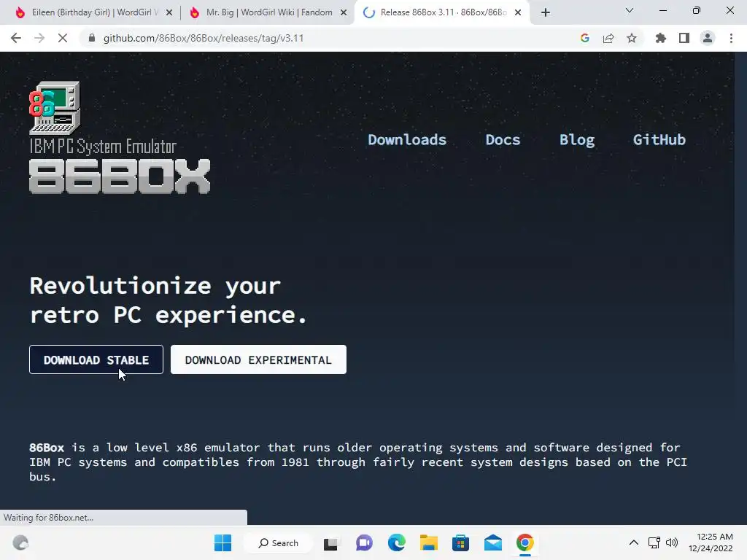Open Task View on the taskbar

[x=331, y=542]
